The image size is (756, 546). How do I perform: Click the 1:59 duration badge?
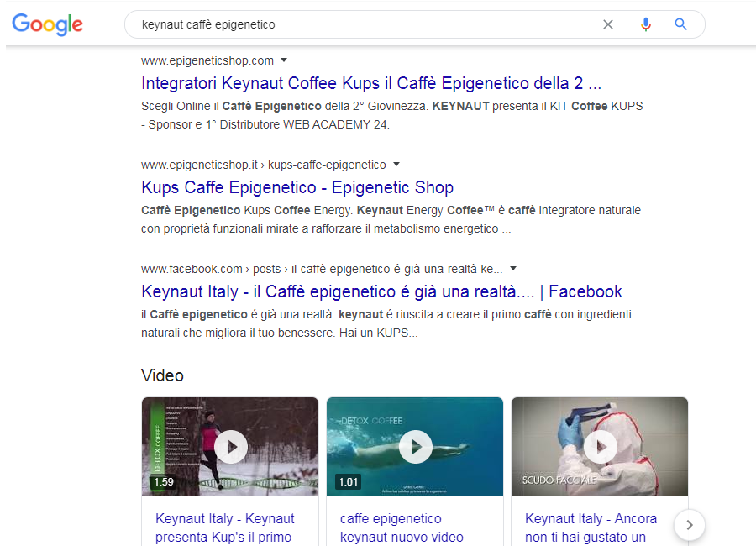(164, 482)
